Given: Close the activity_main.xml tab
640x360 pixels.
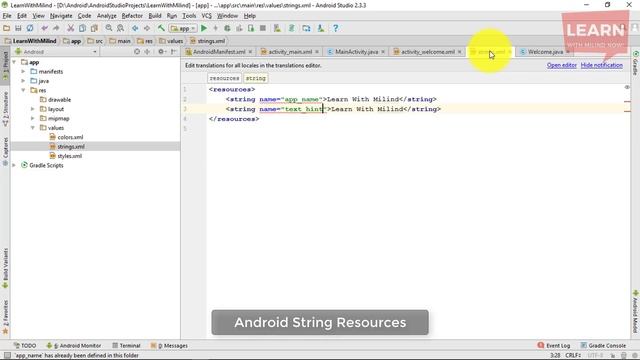Looking at the screenshot, I should point(317,52).
